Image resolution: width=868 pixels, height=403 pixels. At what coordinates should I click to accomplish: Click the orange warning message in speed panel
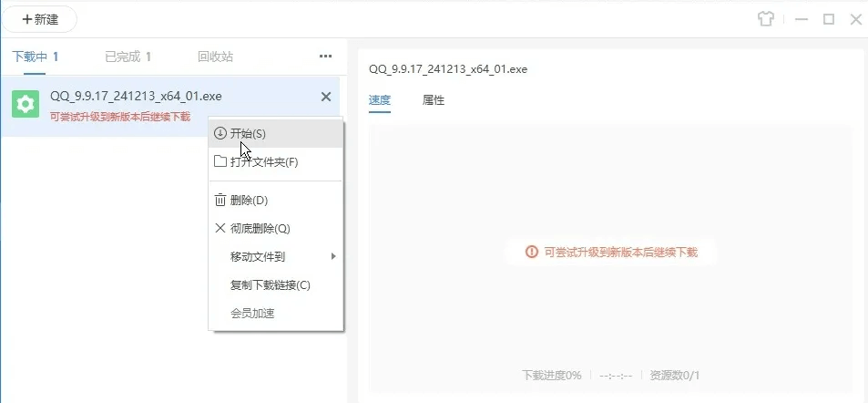coord(610,253)
